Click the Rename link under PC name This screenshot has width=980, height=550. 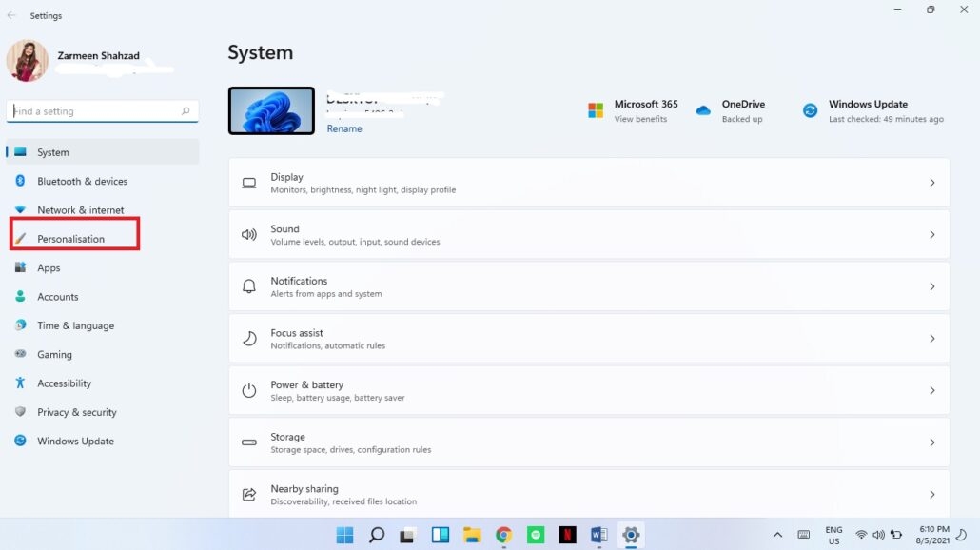click(x=344, y=128)
